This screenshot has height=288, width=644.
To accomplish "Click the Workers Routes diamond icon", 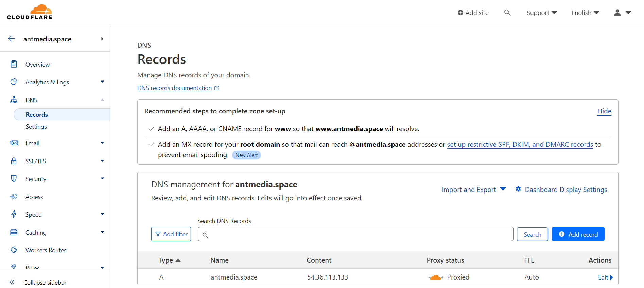I will tap(14, 250).
